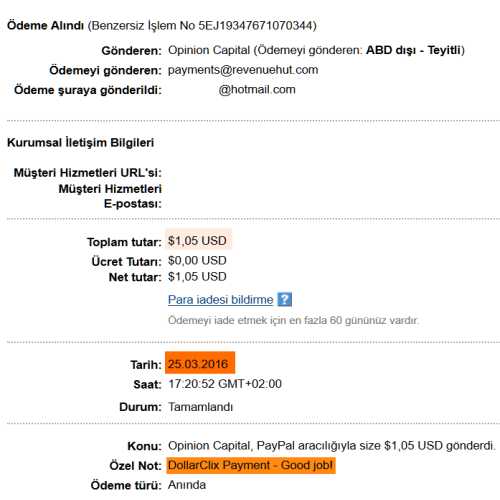Click the blue question mark help icon
The width and height of the screenshot is (500, 500).
click(285, 299)
